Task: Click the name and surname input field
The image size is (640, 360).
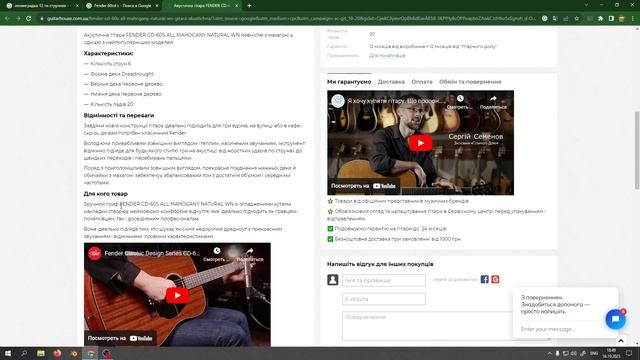Action: pos(384,280)
